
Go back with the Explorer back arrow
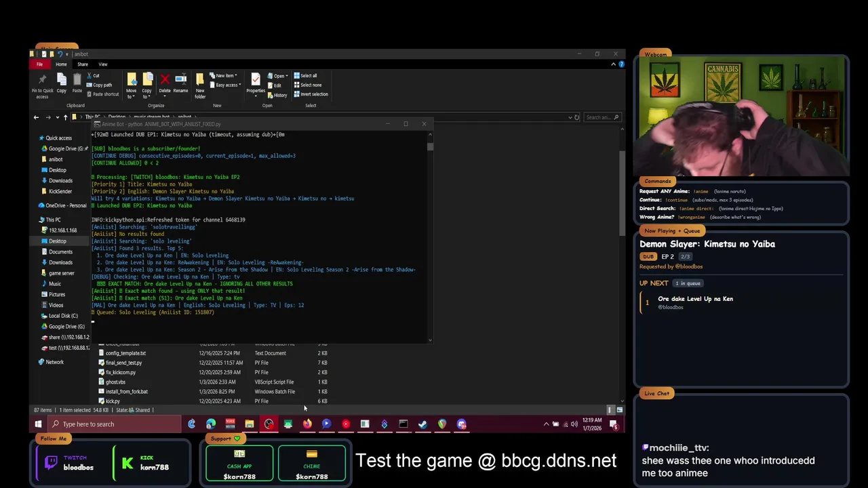pyautogui.click(x=37, y=117)
